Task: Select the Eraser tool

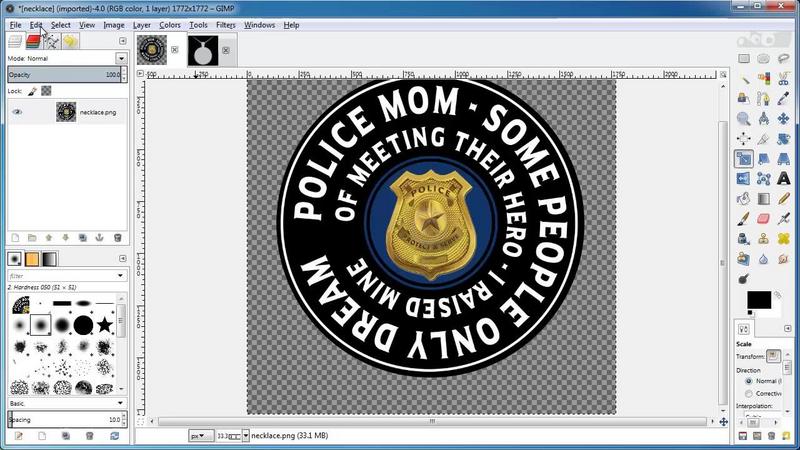Action: pos(763,218)
